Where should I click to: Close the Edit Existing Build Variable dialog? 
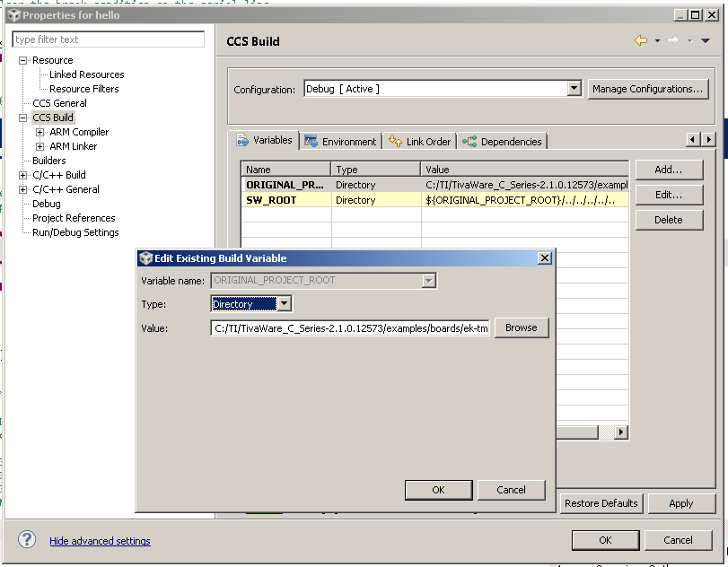pyautogui.click(x=545, y=258)
